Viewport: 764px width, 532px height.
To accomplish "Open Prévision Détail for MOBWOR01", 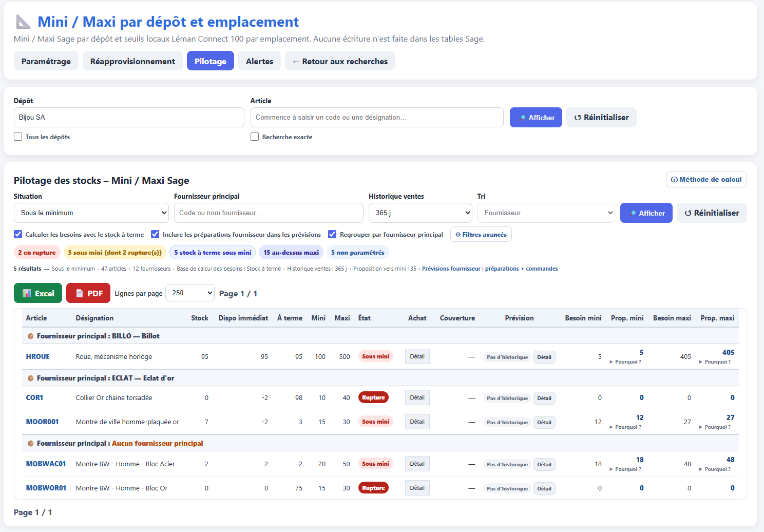I will pos(544,488).
